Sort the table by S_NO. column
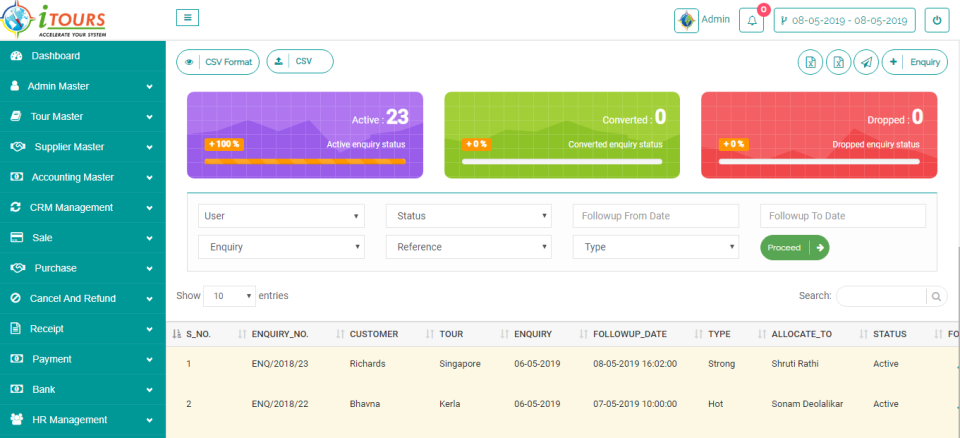The height and width of the screenshot is (438, 960). click(x=198, y=334)
